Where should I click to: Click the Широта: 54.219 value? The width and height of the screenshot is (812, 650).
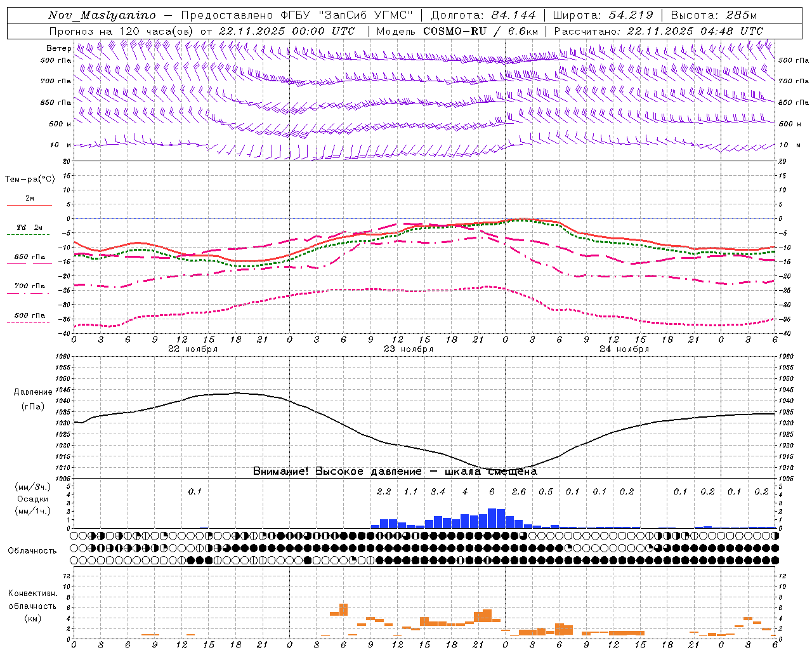(x=603, y=15)
